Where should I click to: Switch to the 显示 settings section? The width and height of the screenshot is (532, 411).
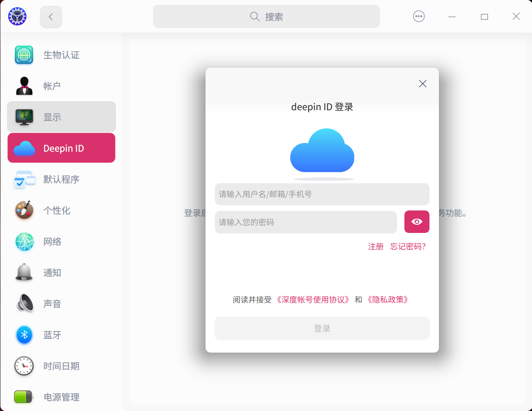coord(61,117)
